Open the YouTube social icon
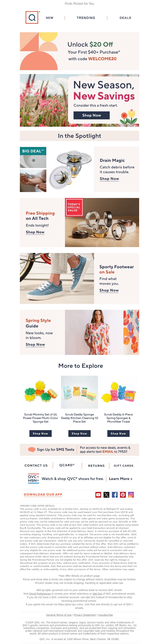The height and width of the screenshot is (644, 159). [98, 494]
